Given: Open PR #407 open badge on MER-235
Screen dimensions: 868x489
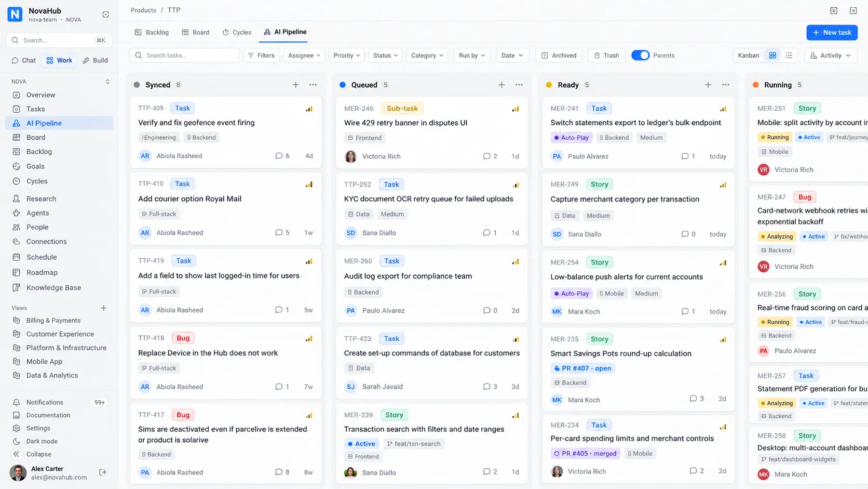Looking at the screenshot, I should tap(582, 368).
